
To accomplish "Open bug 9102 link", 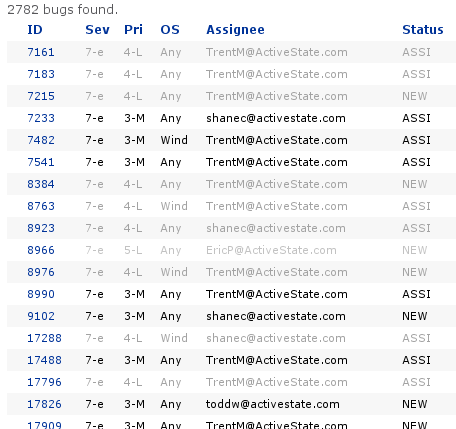I will (41, 316).
